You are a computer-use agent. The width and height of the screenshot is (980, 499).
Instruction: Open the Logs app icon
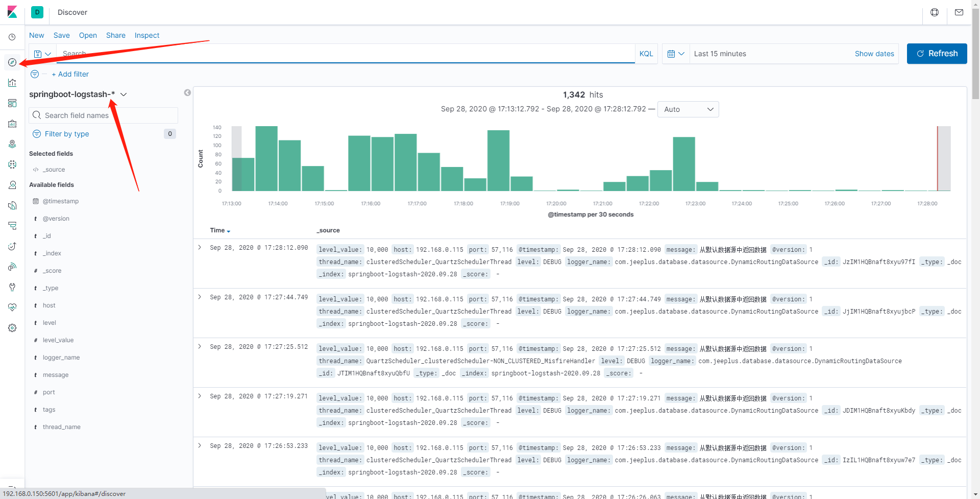click(x=12, y=205)
